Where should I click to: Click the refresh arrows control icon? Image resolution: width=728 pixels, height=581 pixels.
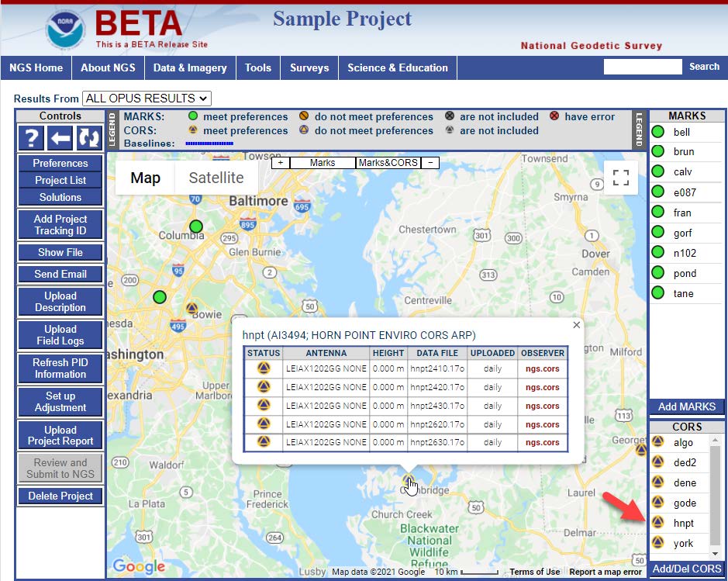89,139
